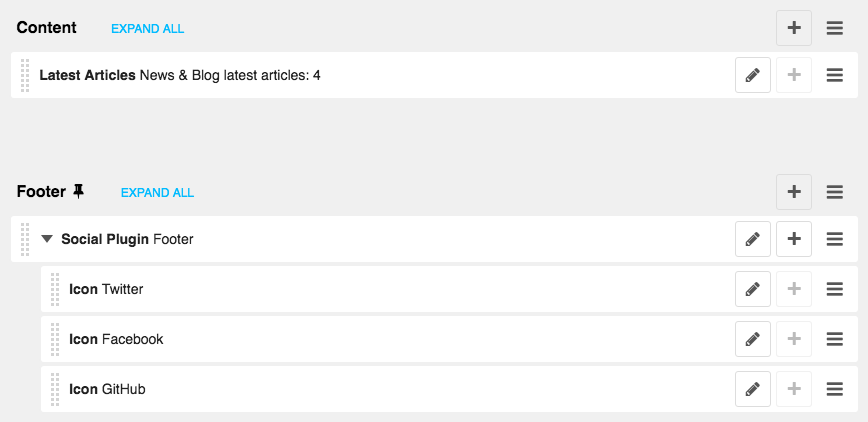
Task: Select the Latest Articles plugin row
Action: [x=435, y=75]
